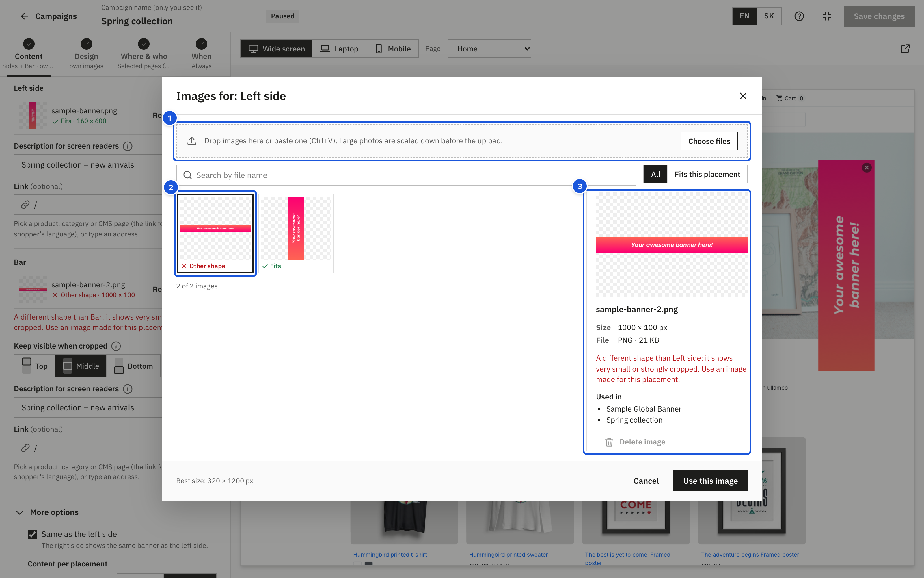This screenshot has height=578, width=924.
Task: Click the link icon in the Bar Link field
Action: point(25,448)
